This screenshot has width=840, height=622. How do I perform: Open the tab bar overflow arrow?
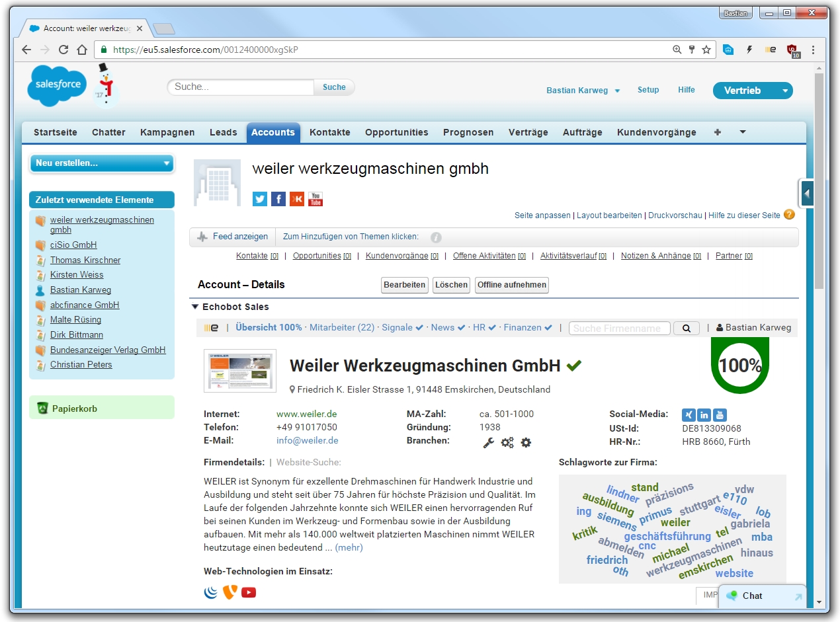click(x=743, y=132)
